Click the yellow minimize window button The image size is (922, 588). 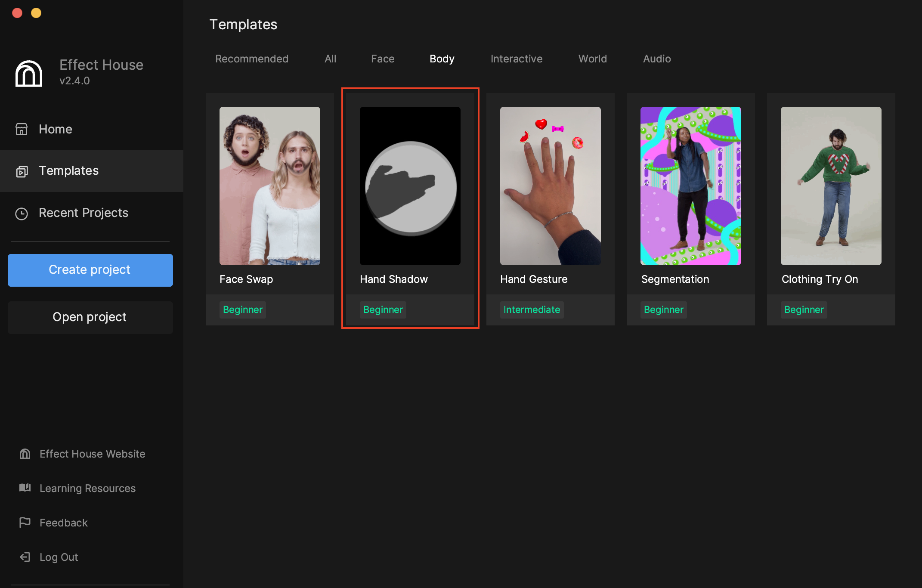36,13
